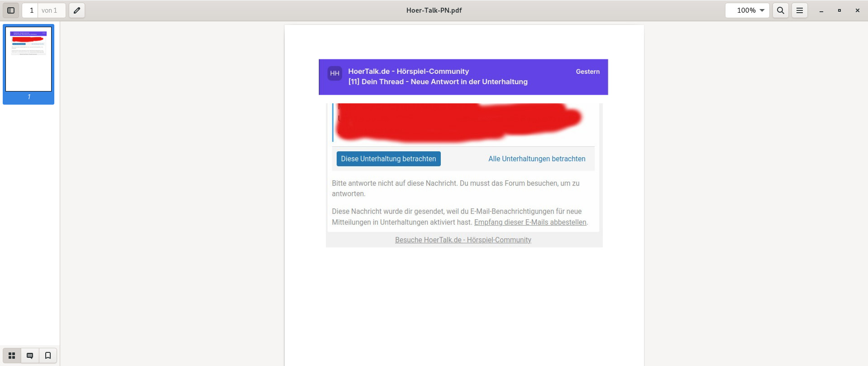This screenshot has height=366, width=868.
Task: Minimize the document viewer window
Action: tap(821, 10)
